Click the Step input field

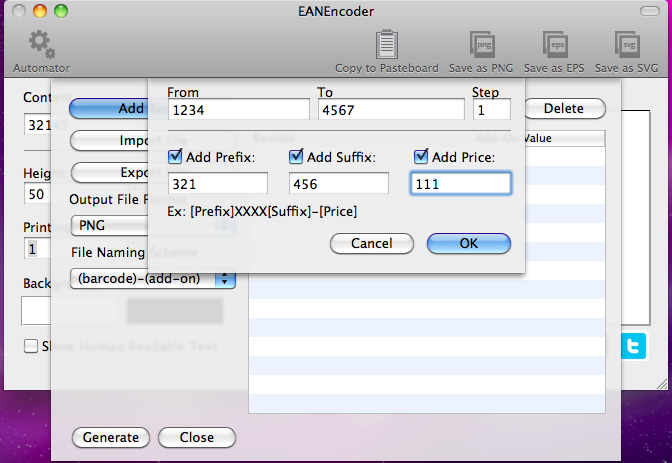coord(492,110)
